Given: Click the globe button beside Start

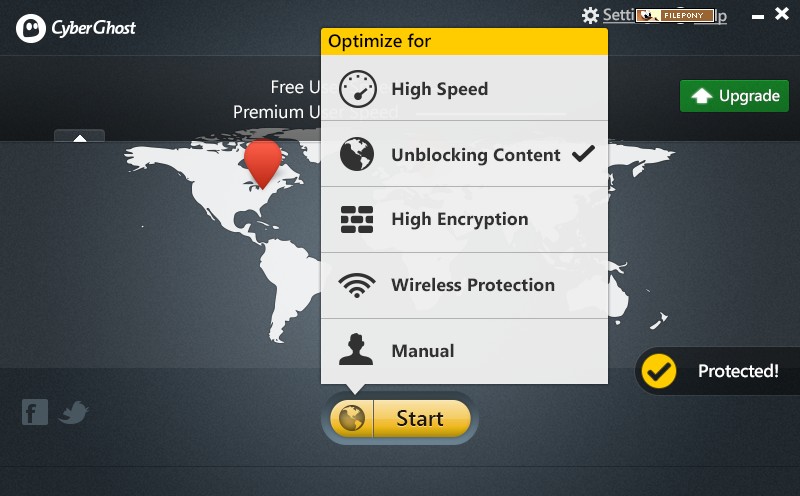Looking at the screenshot, I should (352, 418).
